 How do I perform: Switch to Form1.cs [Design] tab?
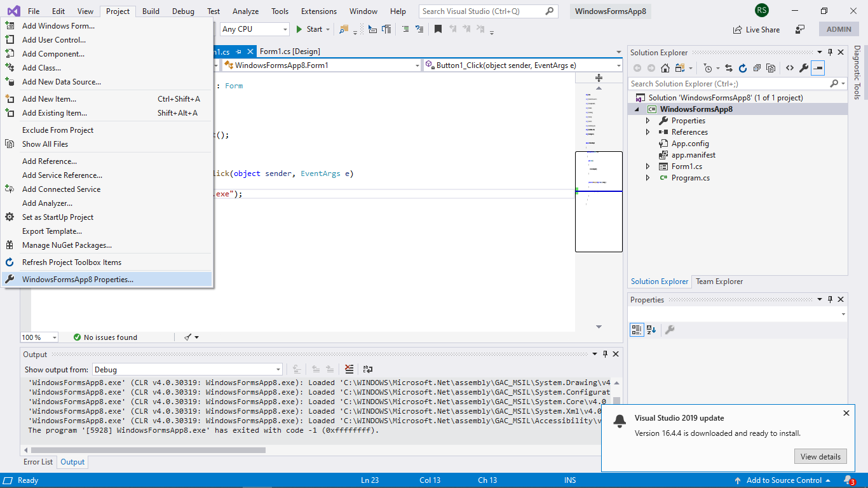(x=290, y=51)
